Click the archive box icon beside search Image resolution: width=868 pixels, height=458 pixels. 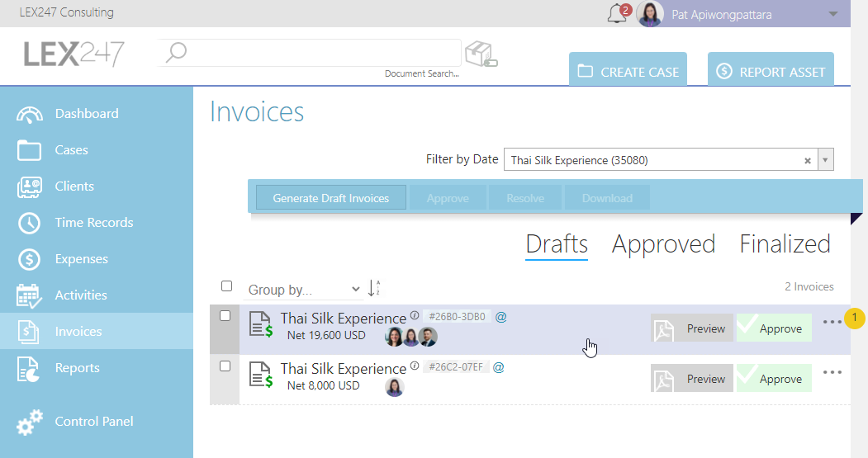(x=481, y=54)
